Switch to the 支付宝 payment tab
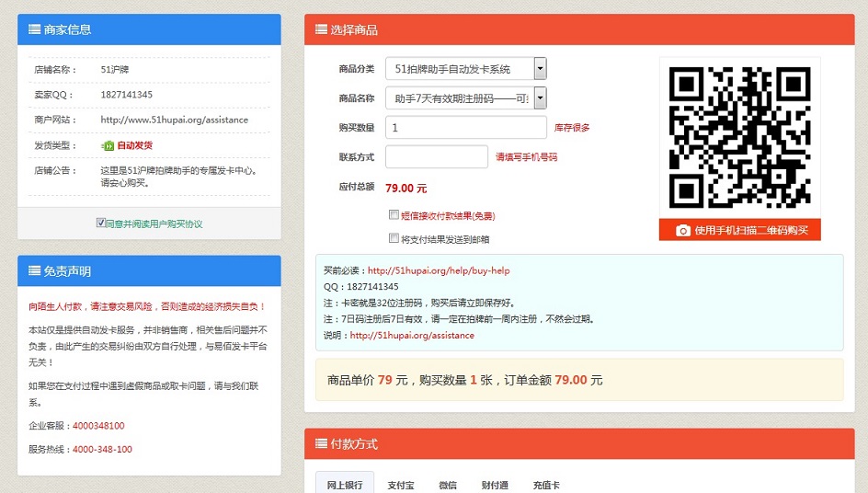868x493 pixels. [401, 486]
